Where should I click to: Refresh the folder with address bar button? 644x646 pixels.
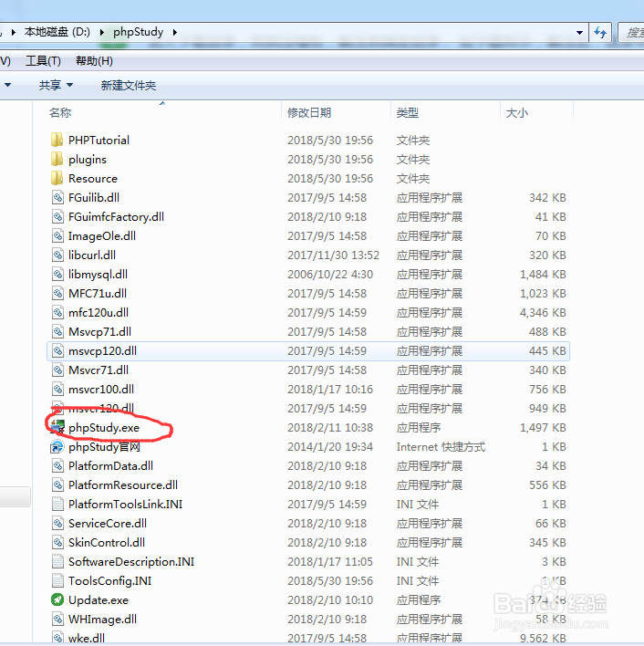[x=600, y=32]
